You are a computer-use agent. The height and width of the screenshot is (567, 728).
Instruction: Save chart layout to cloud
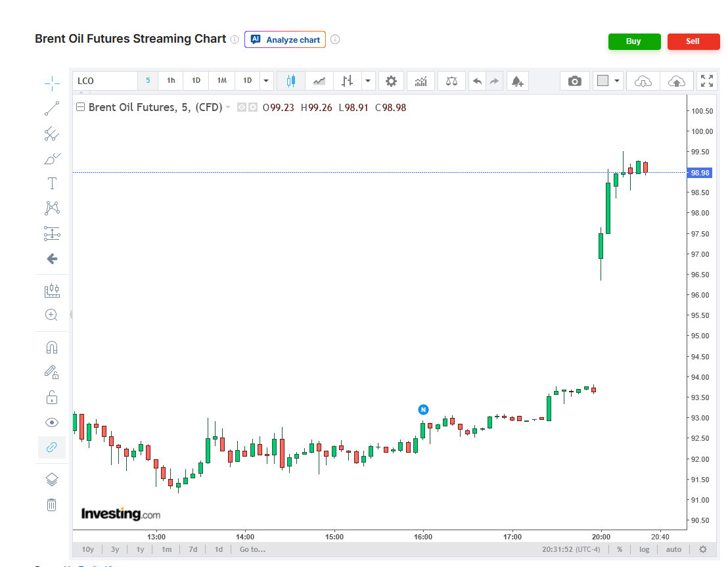click(677, 81)
